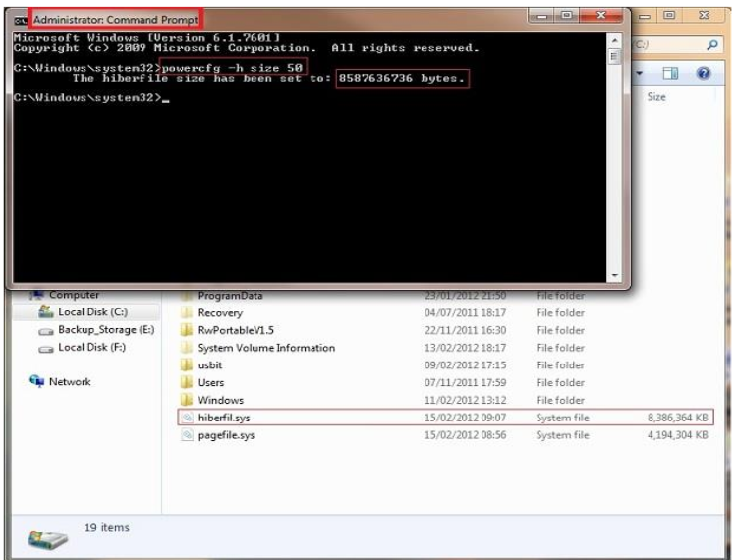
Task: Open the view options dropdown arrow in Explorer
Action: [x=640, y=74]
